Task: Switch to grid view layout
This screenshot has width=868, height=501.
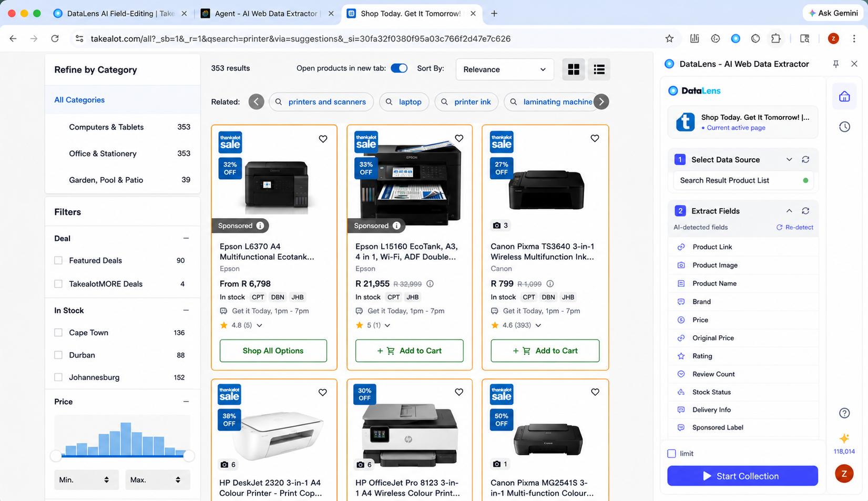Action: coord(574,69)
